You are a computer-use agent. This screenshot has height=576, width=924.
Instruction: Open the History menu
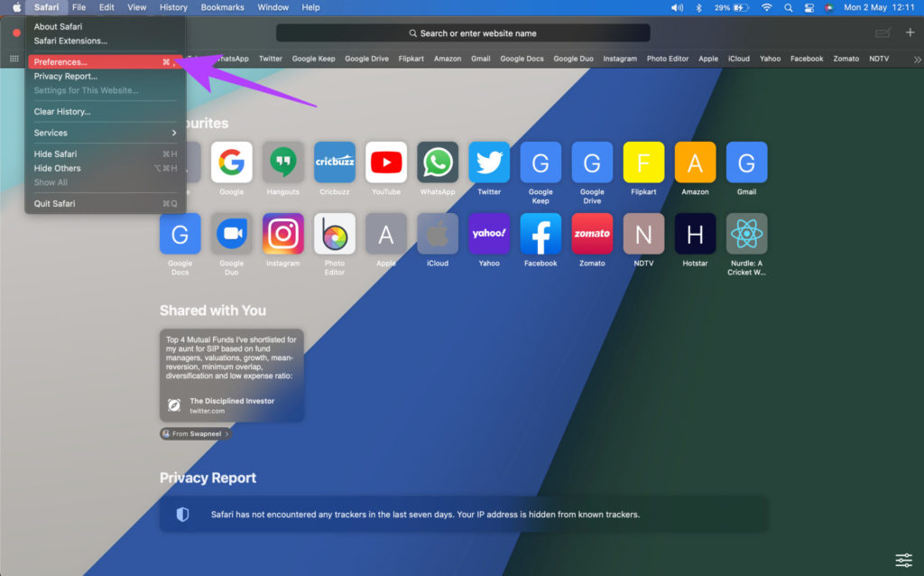click(173, 7)
